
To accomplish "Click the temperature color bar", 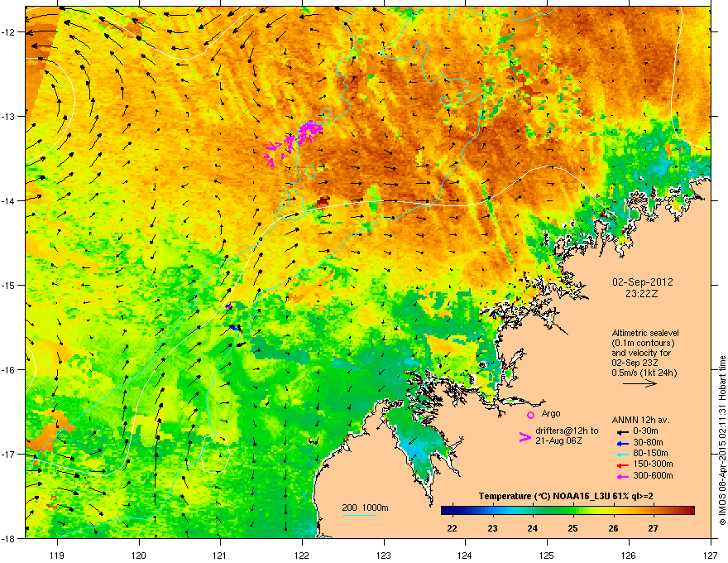I will tap(568, 511).
